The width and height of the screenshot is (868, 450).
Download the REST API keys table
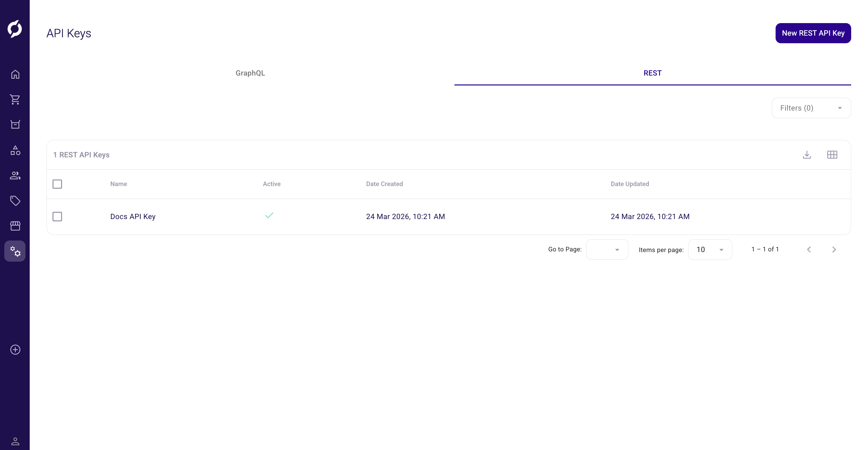click(x=807, y=155)
